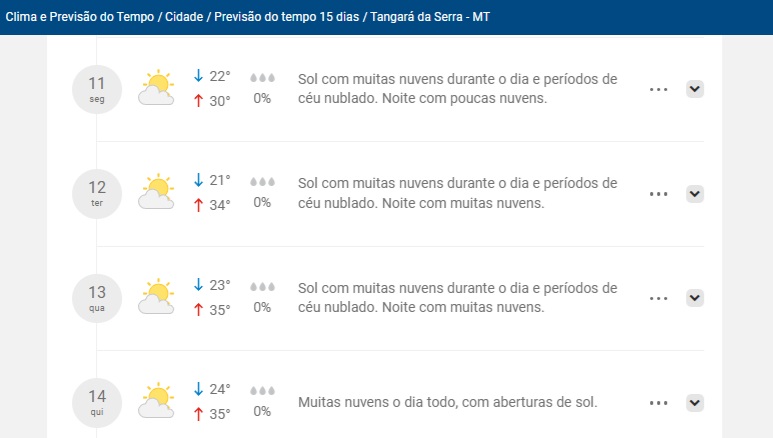Image resolution: width=773 pixels, height=438 pixels.
Task: Select the day 13 qua date circle
Action: 97,298
